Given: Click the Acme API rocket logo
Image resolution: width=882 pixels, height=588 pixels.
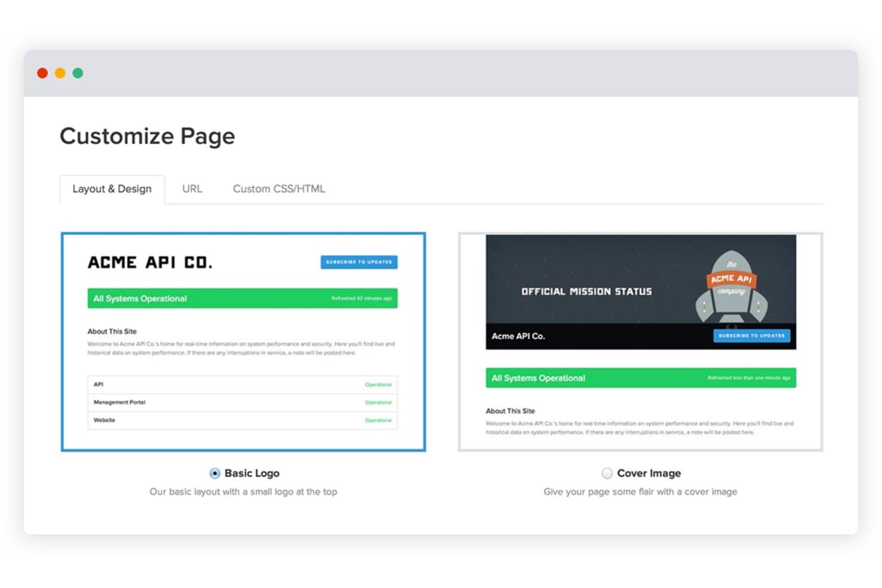Looking at the screenshot, I should (731, 288).
